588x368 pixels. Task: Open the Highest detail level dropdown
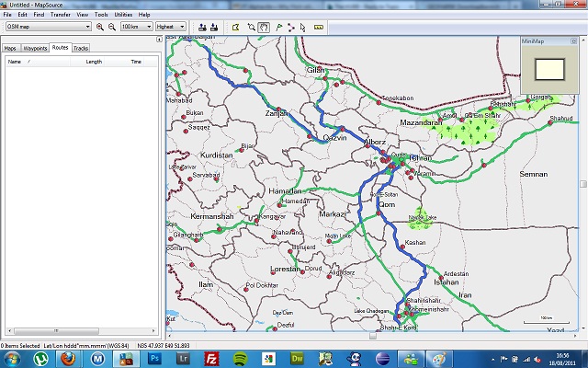point(171,27)
